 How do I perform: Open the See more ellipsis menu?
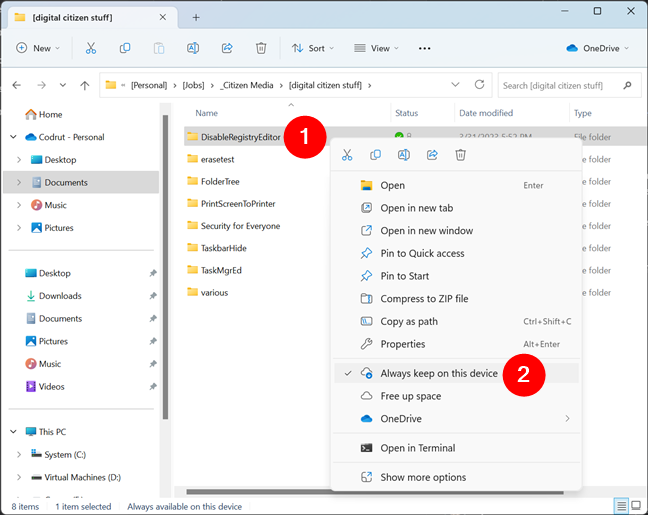click(x=424, y=48)
